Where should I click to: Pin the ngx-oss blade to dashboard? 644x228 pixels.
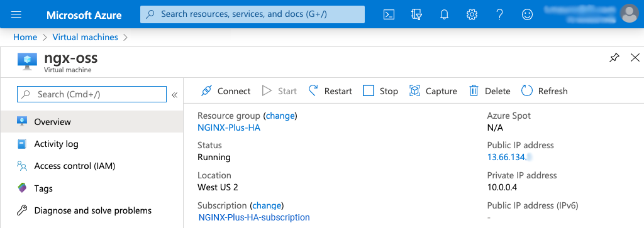tap(614, 58)
